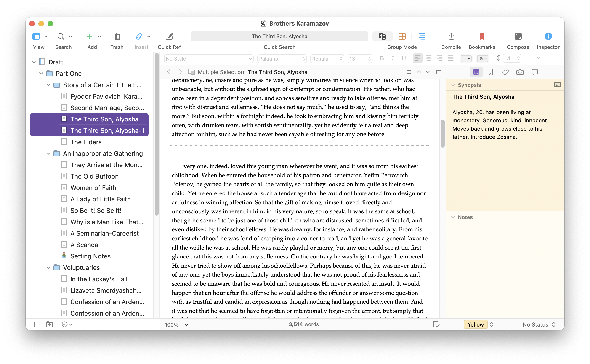Click the Compile toolbar icon

[451, 37]
